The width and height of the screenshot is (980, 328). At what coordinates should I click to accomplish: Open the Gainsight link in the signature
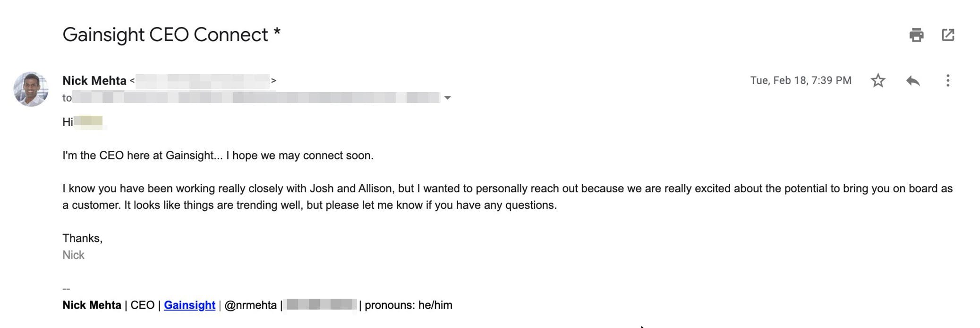point(189,305)
